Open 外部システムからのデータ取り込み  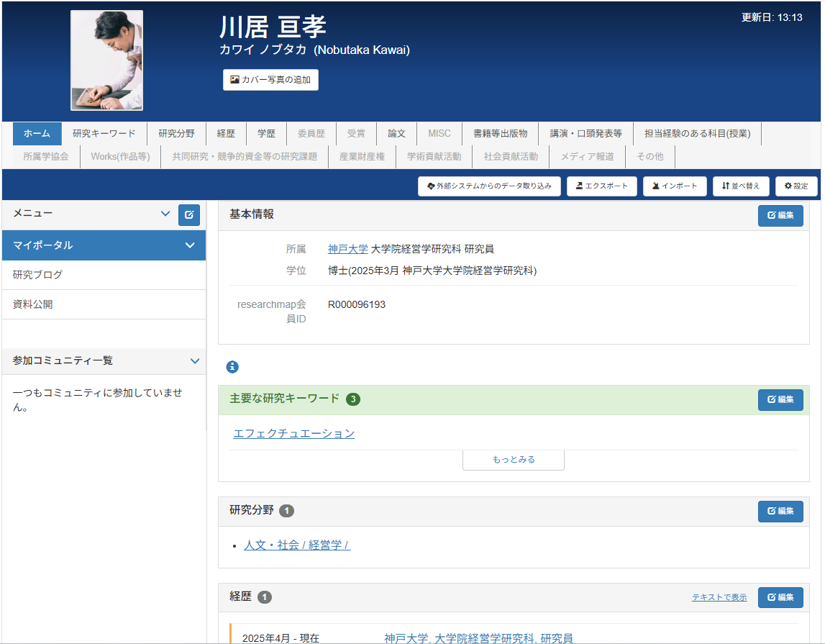[x=489, y=186]
